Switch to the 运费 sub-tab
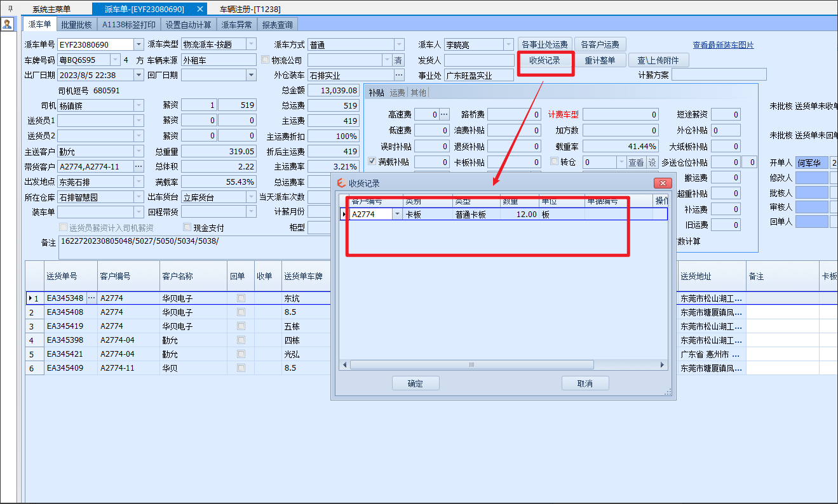 point(397,93)
